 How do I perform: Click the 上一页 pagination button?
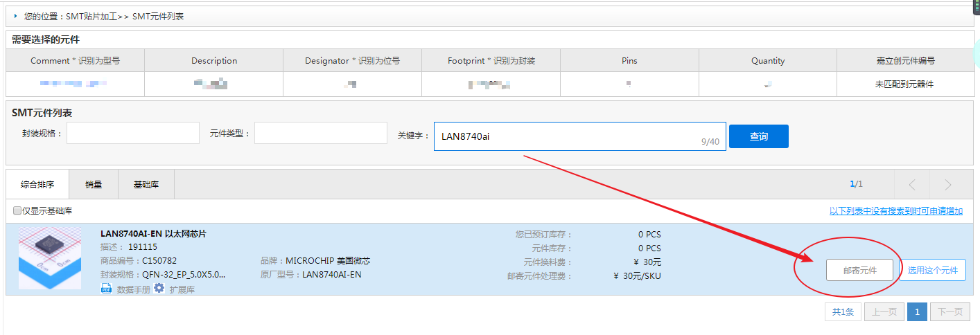883,312
